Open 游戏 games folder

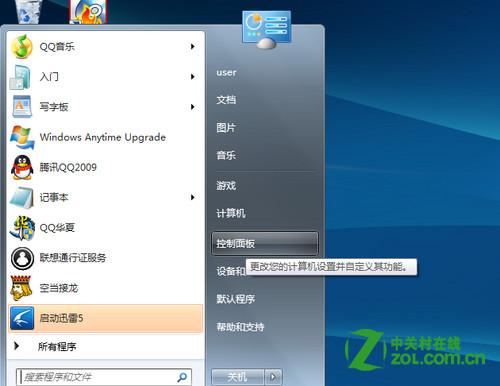226,185
